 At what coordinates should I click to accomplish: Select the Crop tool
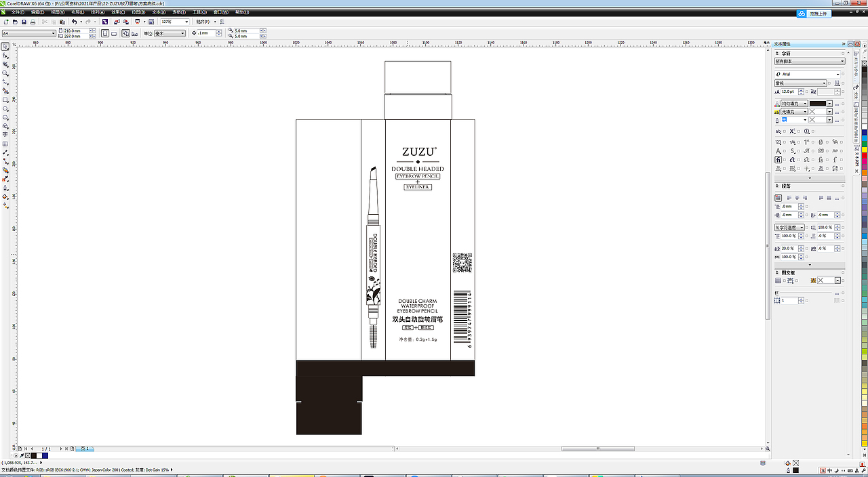[x=5, y=64]
